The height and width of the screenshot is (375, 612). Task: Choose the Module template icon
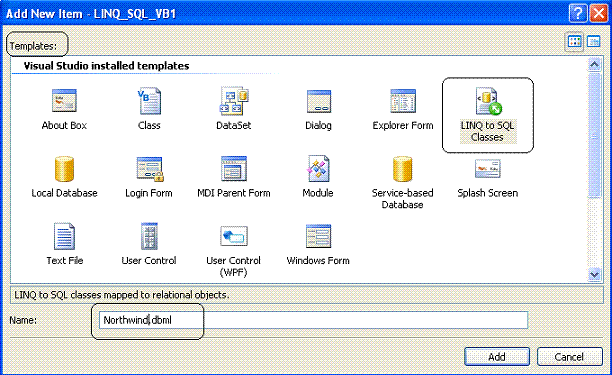(318, 169)
